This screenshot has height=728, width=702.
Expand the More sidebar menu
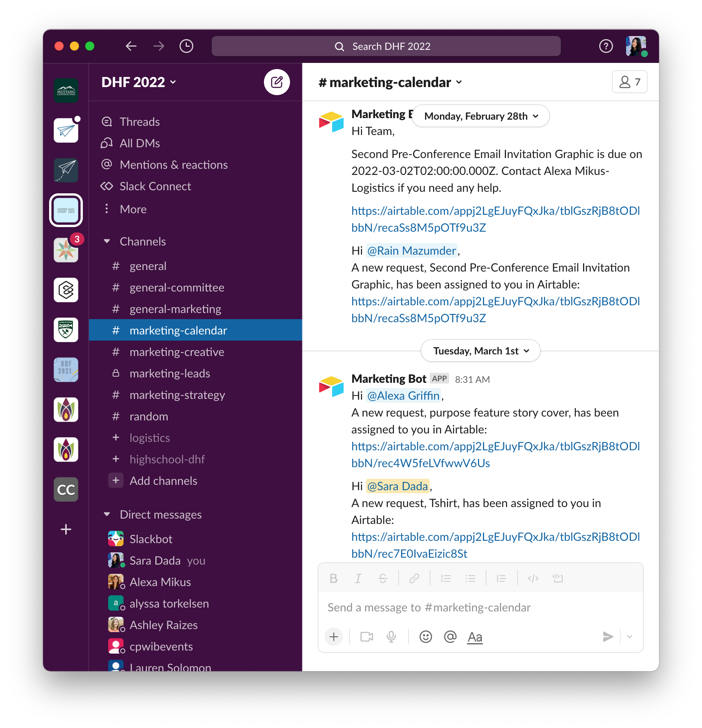(x=195, y=209)
